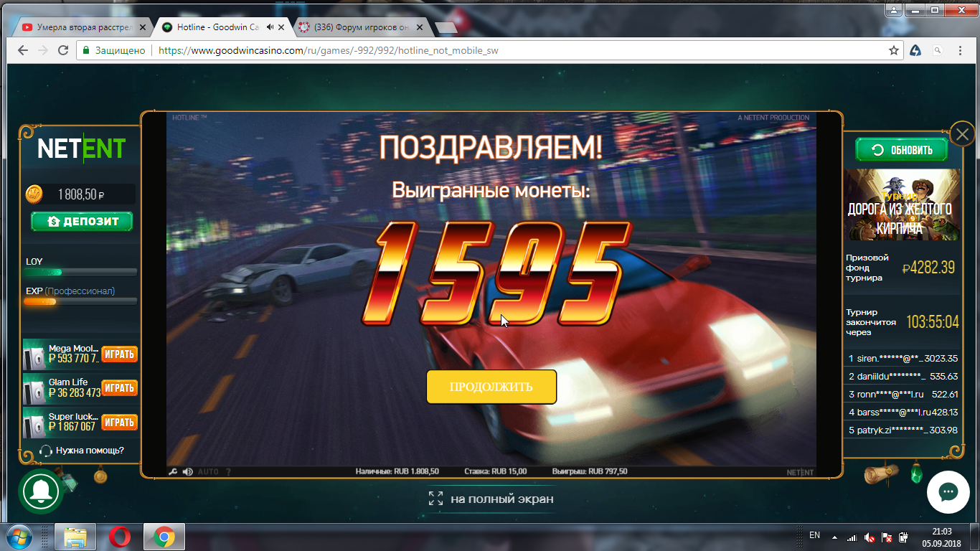
Task: Open the Дорога из желтого кирпича tournament banner
Action: click(902, 204)
